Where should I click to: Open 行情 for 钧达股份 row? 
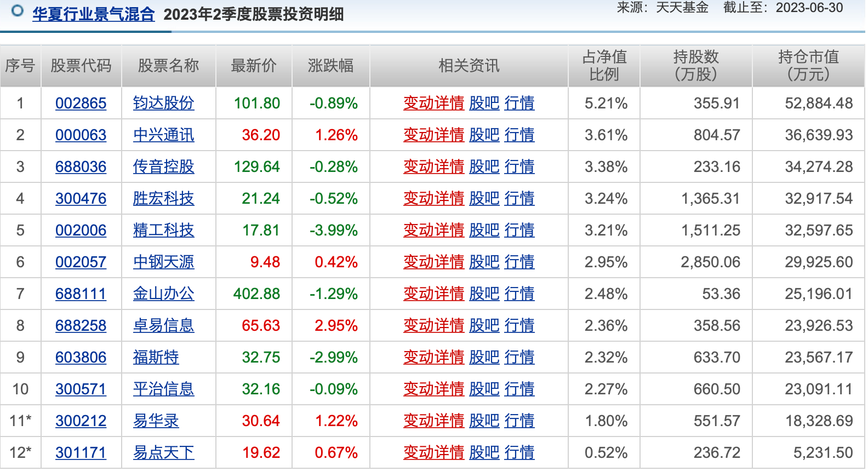click(519, 104)
